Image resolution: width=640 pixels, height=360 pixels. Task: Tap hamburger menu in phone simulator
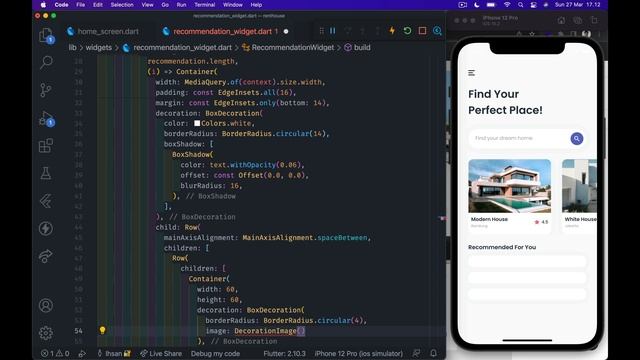[x=471, y=73]
